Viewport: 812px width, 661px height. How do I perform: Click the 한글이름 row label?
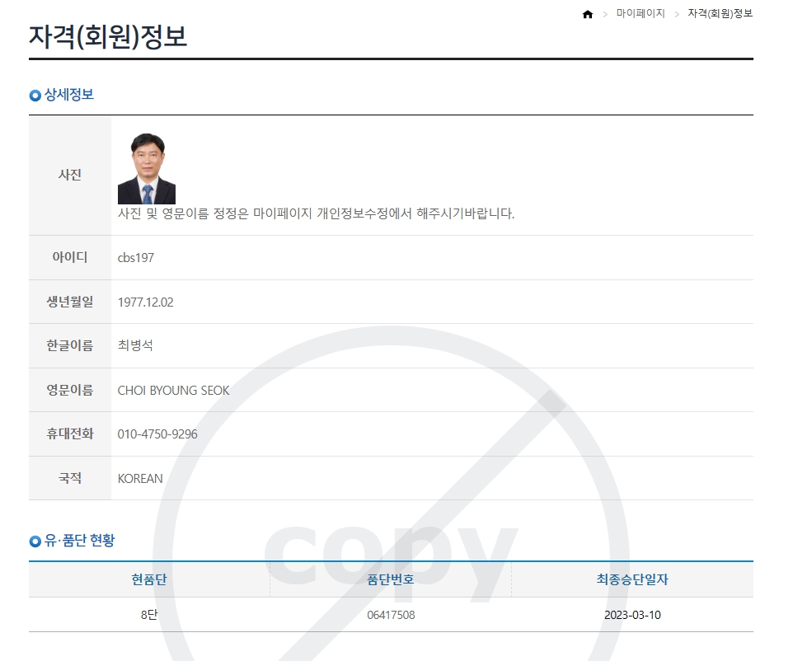point(70,345)
